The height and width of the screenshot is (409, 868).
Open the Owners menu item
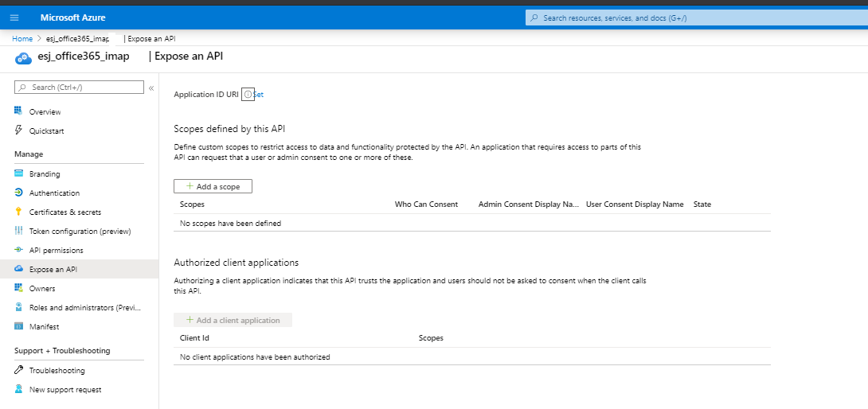click(42, 288)
